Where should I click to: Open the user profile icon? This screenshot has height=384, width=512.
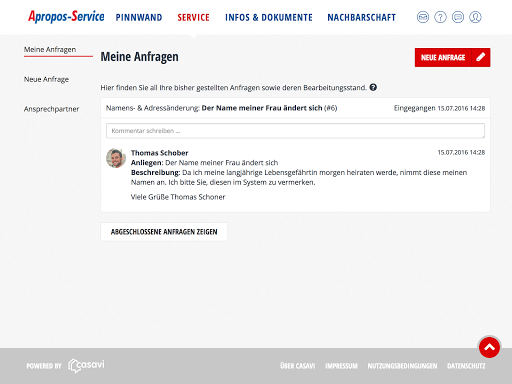pyautogui.click(x=475, y=17)
